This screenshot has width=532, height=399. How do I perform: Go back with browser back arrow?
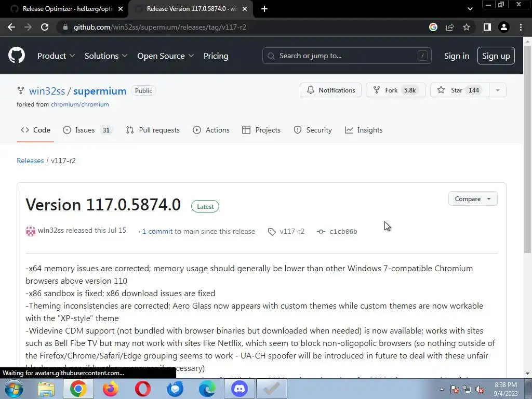tap(11, 27)
